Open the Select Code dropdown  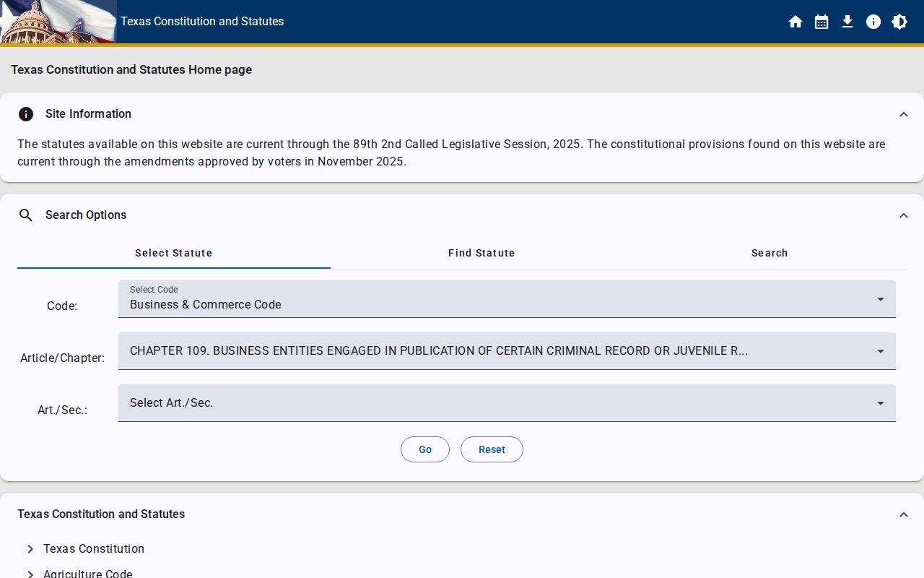pos(507,299)
